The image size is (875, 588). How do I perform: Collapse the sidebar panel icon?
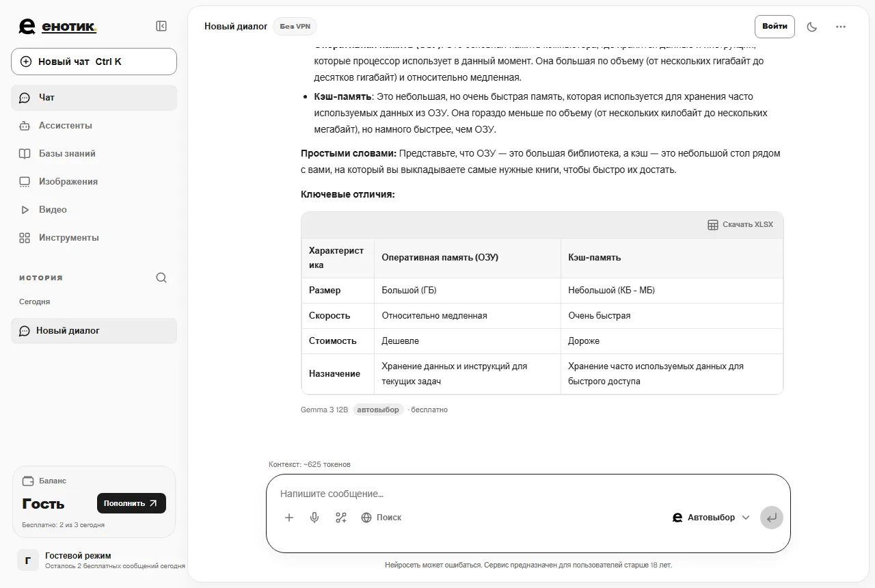(x=161, y=26)
